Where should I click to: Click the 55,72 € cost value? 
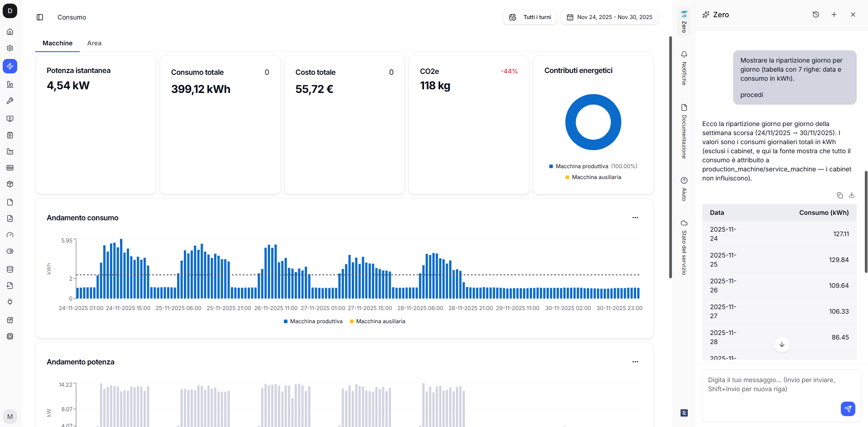tap(314, 89)
